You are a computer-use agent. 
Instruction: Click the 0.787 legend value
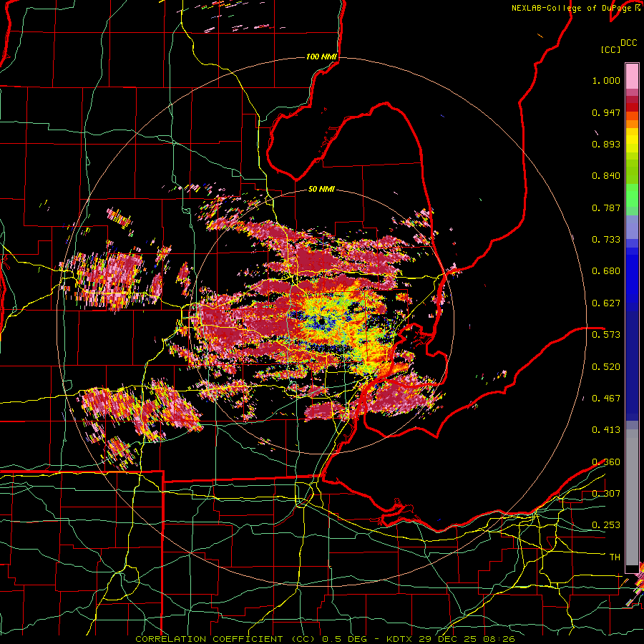tap(606, 208)
